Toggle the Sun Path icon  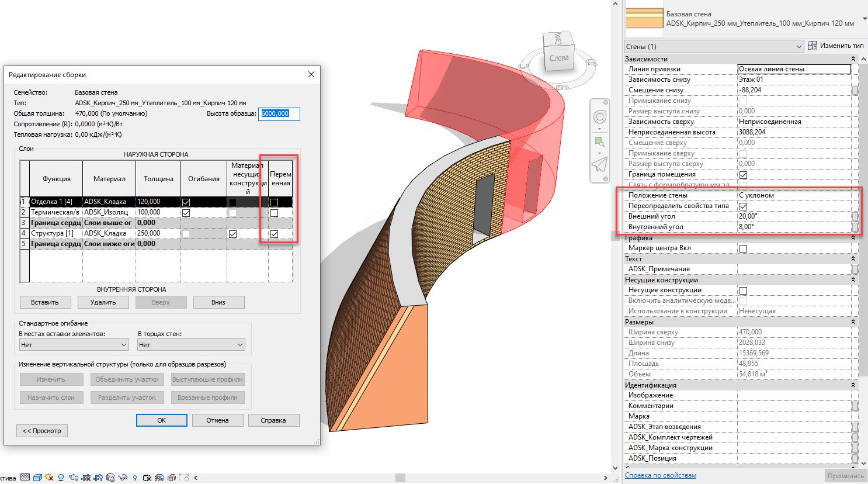[49, 478]
